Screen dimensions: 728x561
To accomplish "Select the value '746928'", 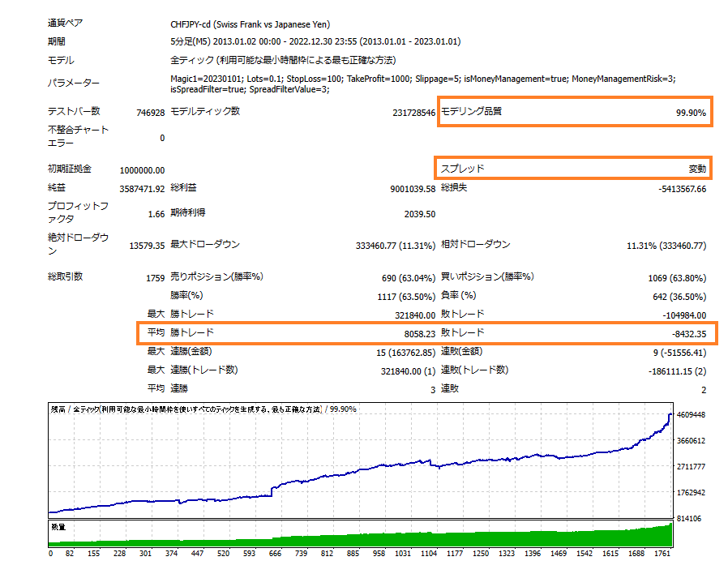I will coord(151,113).
